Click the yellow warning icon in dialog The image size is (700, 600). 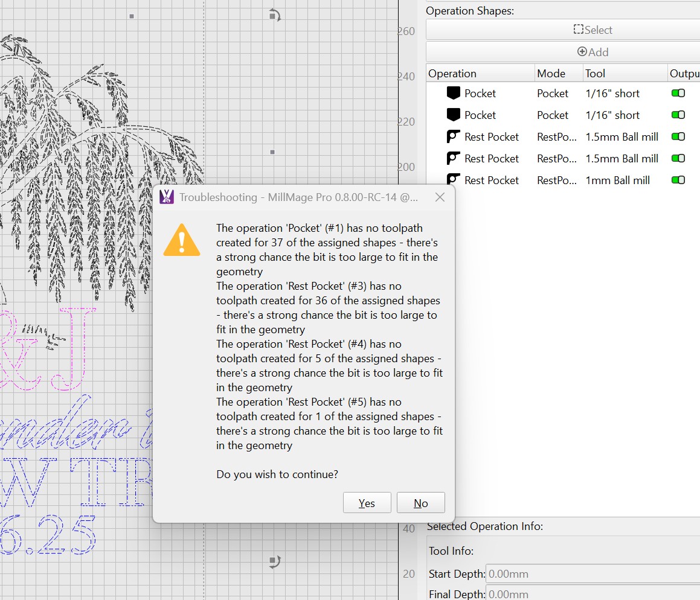tap(182, 240)
